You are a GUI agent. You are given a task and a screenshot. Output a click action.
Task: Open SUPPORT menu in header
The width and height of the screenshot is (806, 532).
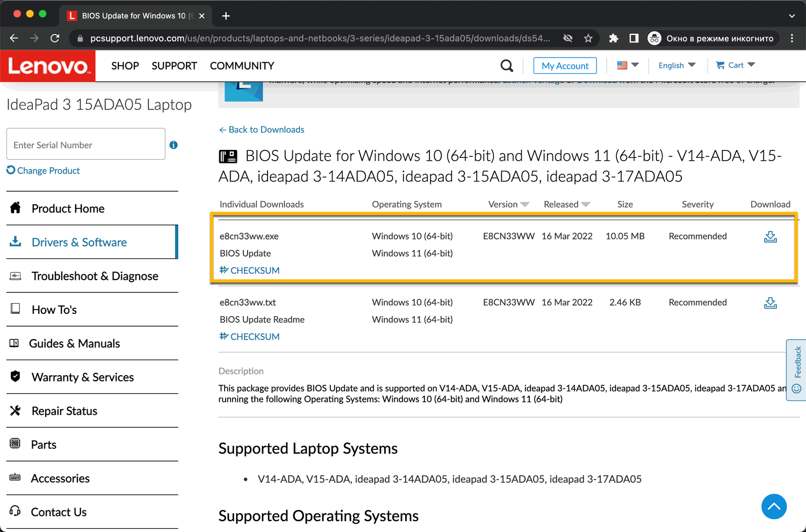174,66
